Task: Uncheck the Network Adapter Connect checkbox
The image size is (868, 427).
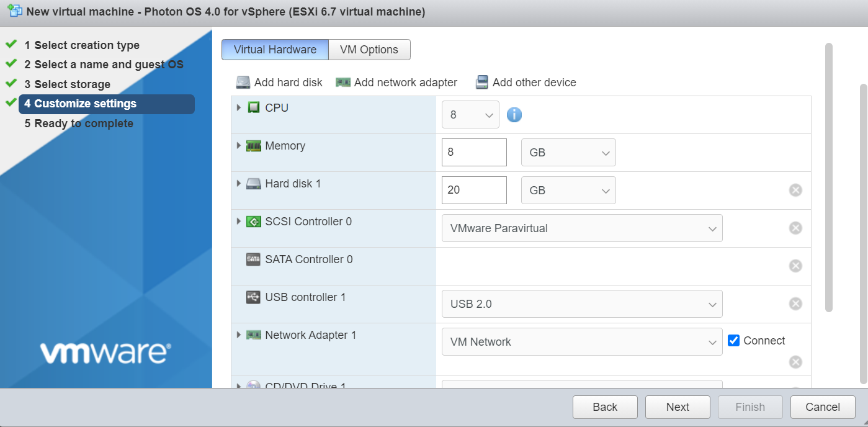Action: [733, 341]
